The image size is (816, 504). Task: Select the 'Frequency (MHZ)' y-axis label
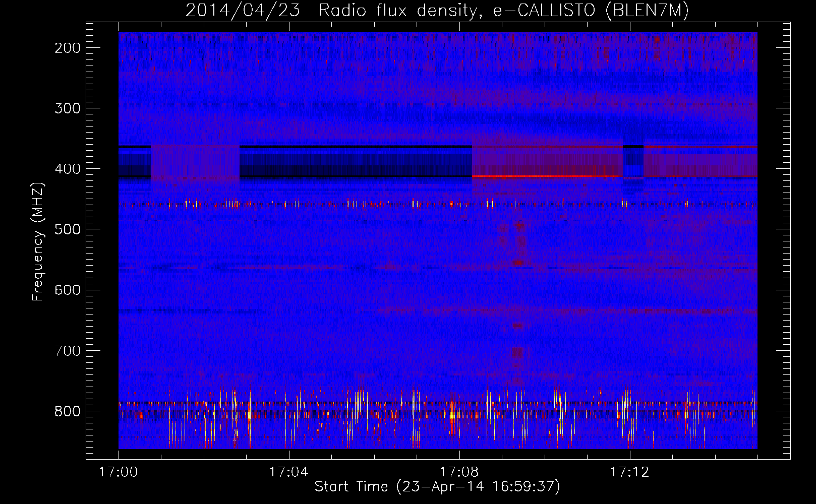point(38,241)
